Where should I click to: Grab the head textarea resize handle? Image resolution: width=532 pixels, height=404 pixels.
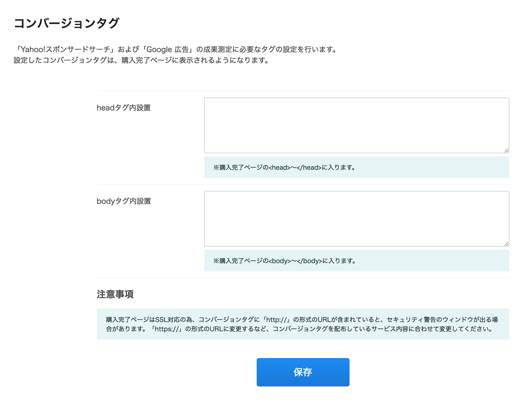click(506, 150)
